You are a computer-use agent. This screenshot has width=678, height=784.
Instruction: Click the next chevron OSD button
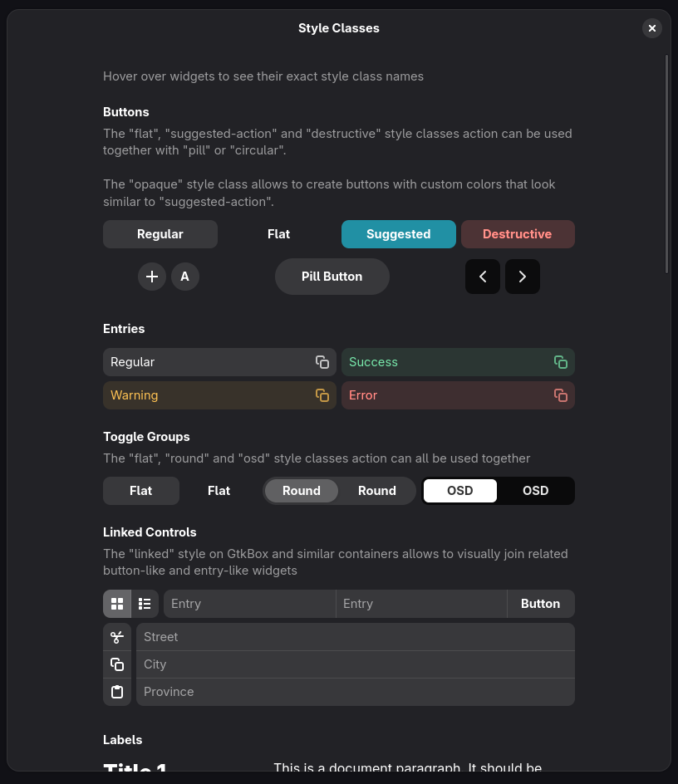tap(523, 277)
